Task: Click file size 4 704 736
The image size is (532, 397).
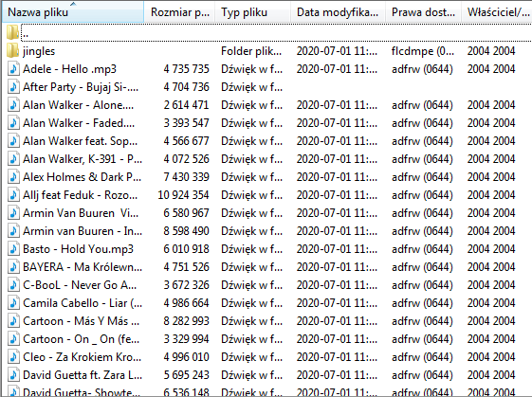Action: point(186,87)
